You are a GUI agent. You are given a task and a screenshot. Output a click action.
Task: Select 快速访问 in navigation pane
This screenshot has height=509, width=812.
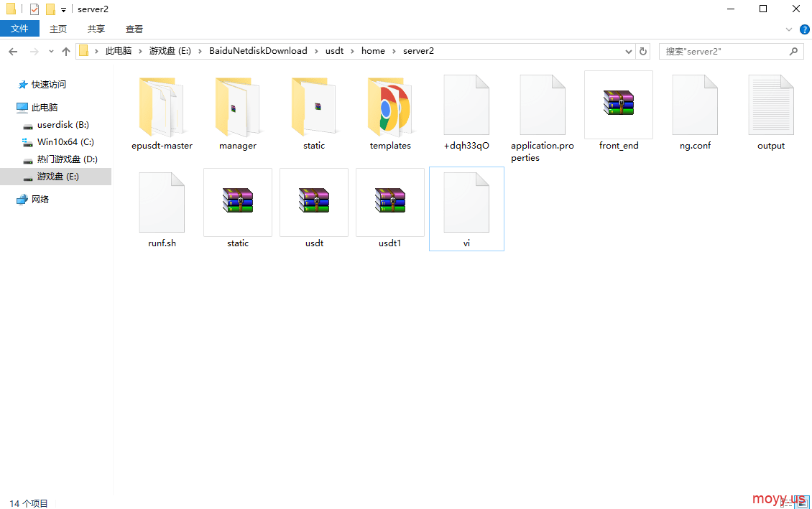tap(49, 84)
